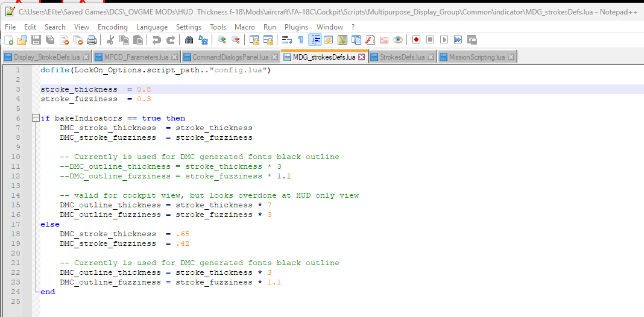This screenshot has width=644, height=317.
Task: Open the Plugins menu
Action: (296, 27)
